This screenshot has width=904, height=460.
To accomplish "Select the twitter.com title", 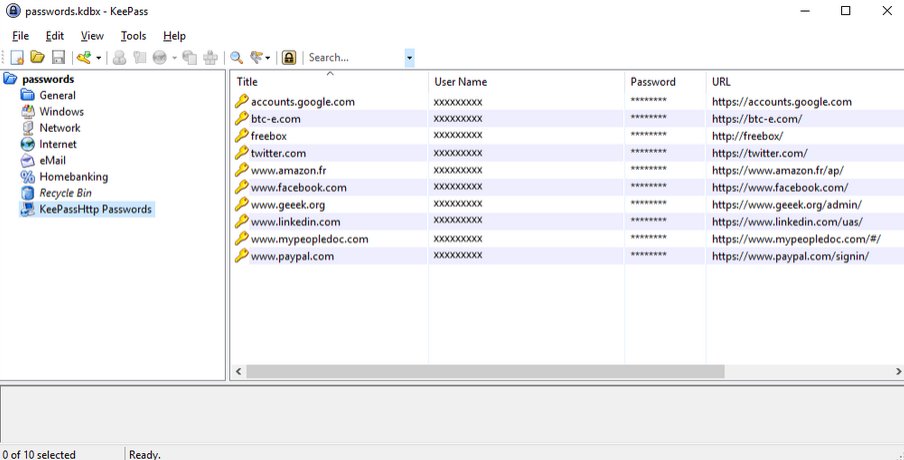I will (x=278, y=153).
